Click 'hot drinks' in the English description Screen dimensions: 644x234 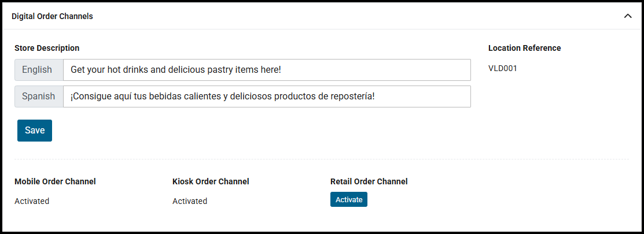click(127, 70)
